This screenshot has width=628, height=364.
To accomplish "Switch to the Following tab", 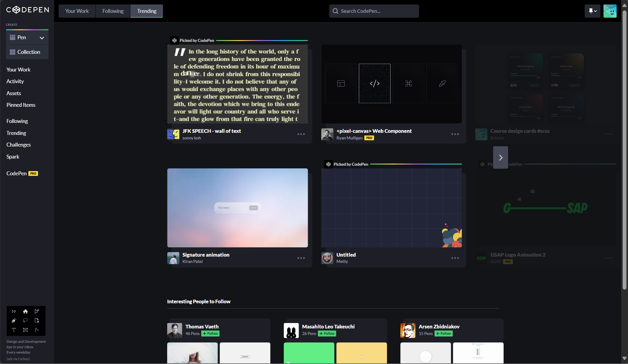I will pyautogui.click(x=113, y=11).
